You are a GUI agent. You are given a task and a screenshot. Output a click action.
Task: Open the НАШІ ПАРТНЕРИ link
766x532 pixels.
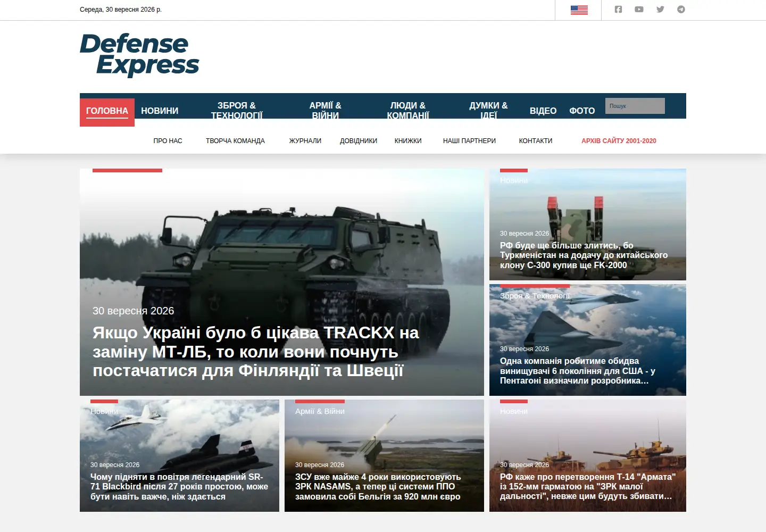(469, 141)
